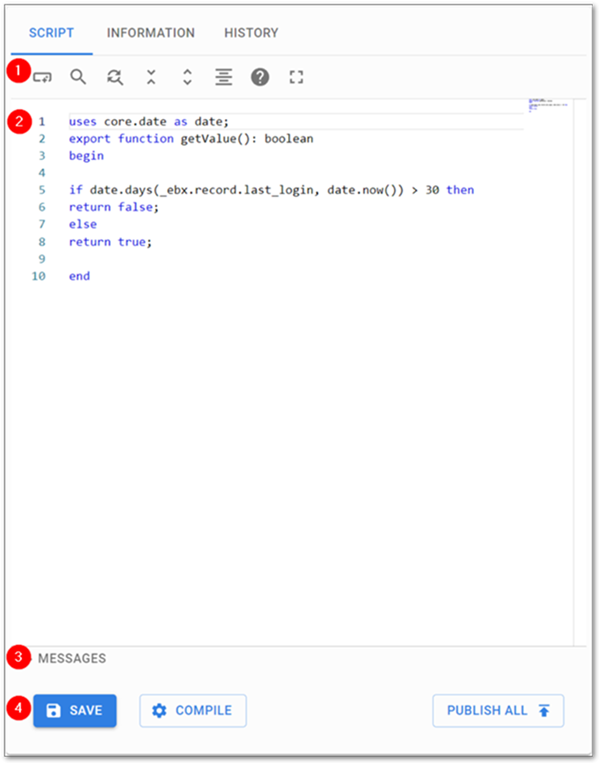Expand the MESSAGES panel
Screen dimensions: 600x764
(72, 658)
